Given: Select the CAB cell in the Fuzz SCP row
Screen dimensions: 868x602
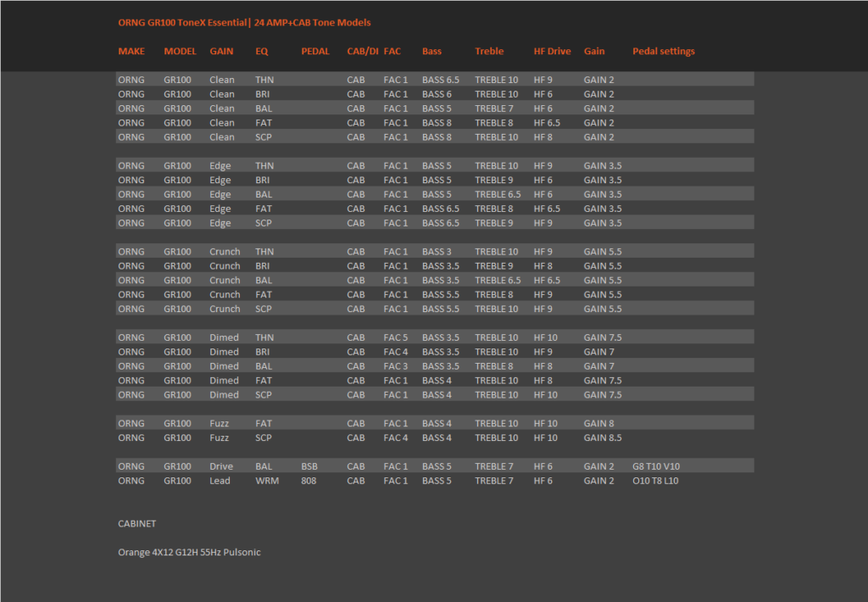Looking at the screenshot, I should [356, 438].
